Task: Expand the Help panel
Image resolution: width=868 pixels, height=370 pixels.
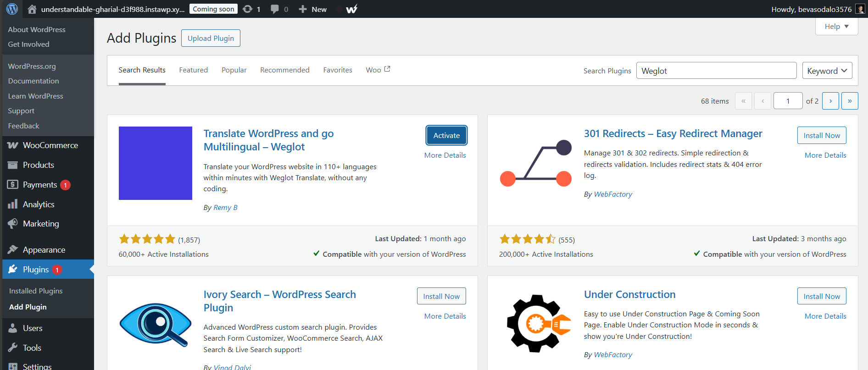Action: 837,27
